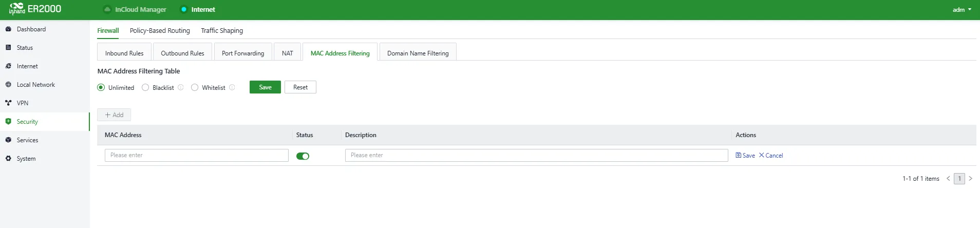Click the InCloud Manager cloud icon

(107, 9)
